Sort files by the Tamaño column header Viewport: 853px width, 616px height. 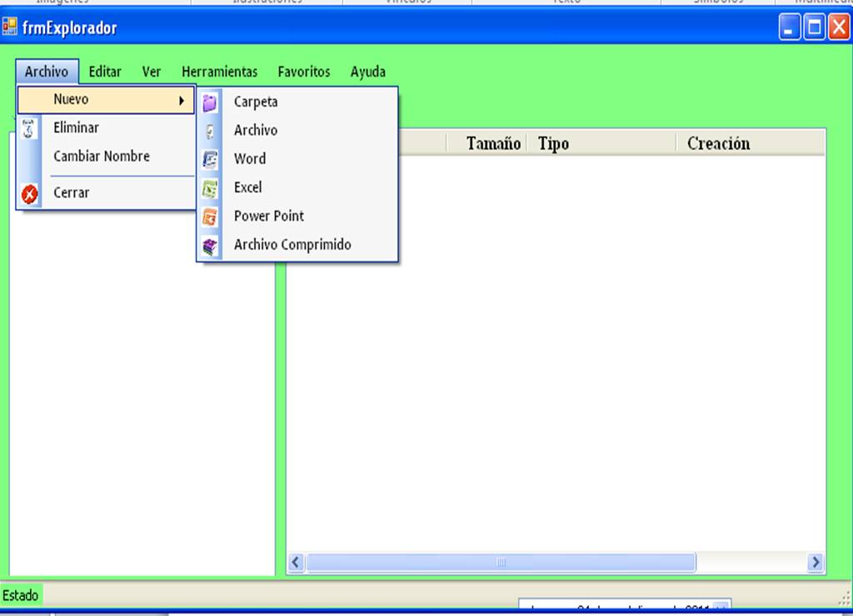tap(491, 143)
